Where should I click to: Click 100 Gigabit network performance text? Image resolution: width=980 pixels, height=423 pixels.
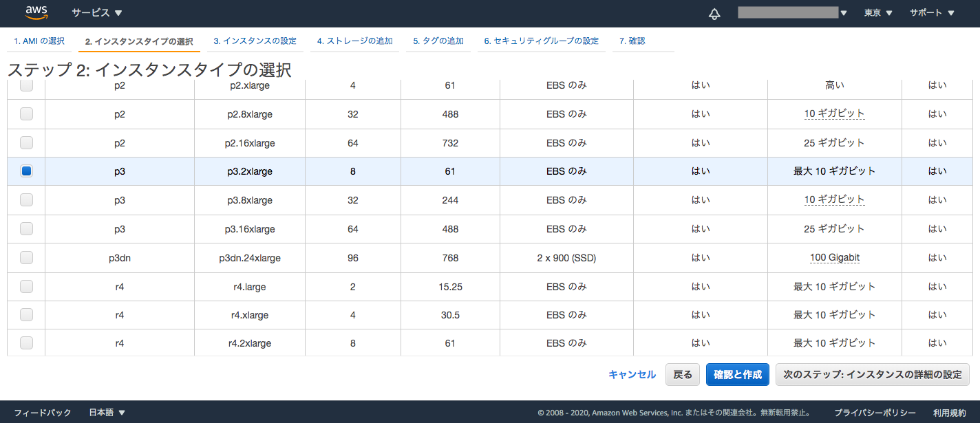coord(835,258)
